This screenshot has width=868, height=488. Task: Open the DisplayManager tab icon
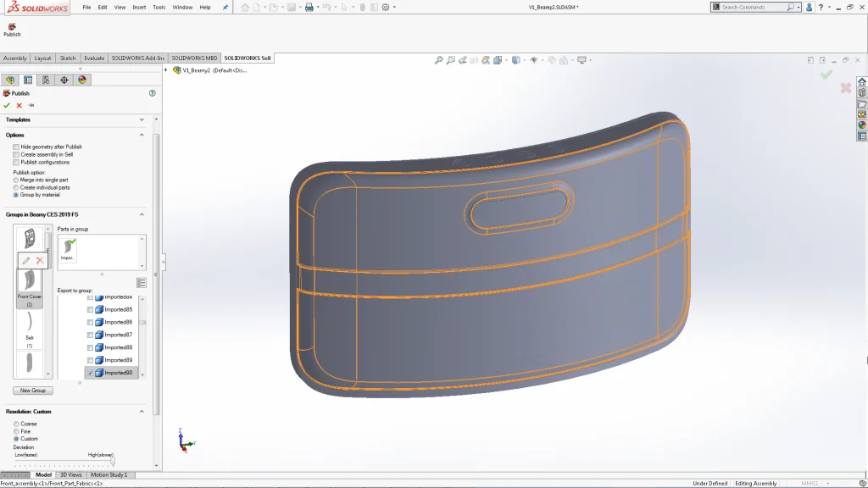(82, 80)
